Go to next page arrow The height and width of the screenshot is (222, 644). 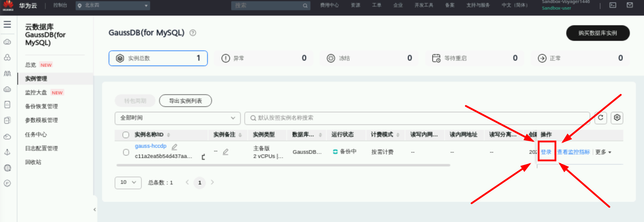point(212,182)
